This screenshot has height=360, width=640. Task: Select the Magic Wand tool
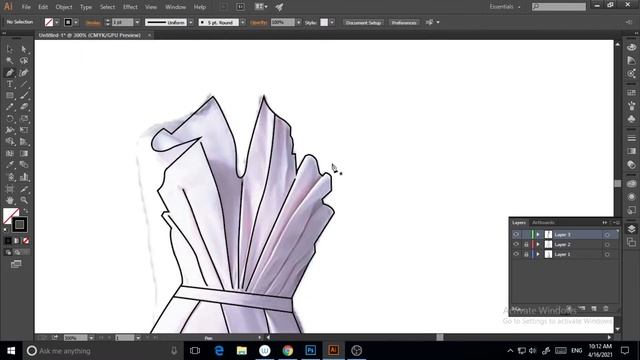click(10, 61)
